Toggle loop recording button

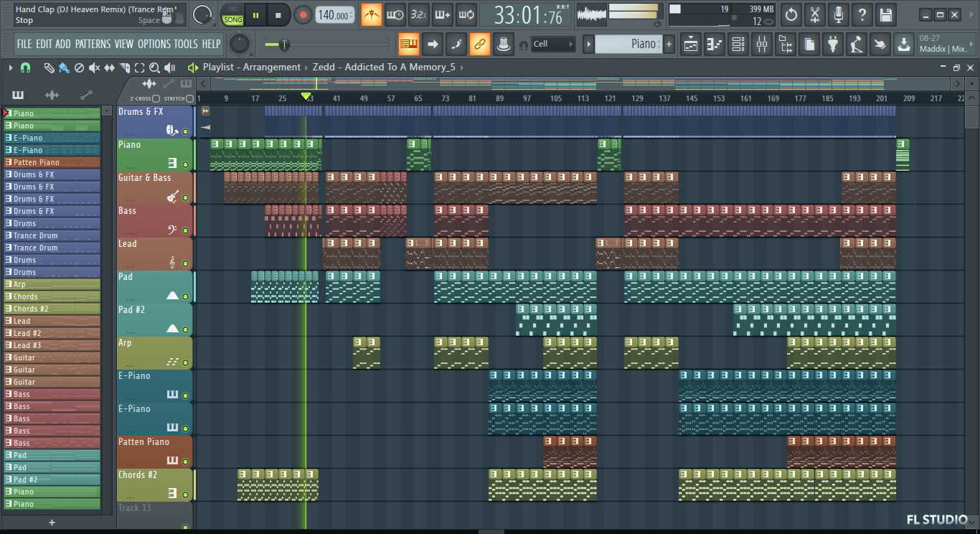[466, 14]
